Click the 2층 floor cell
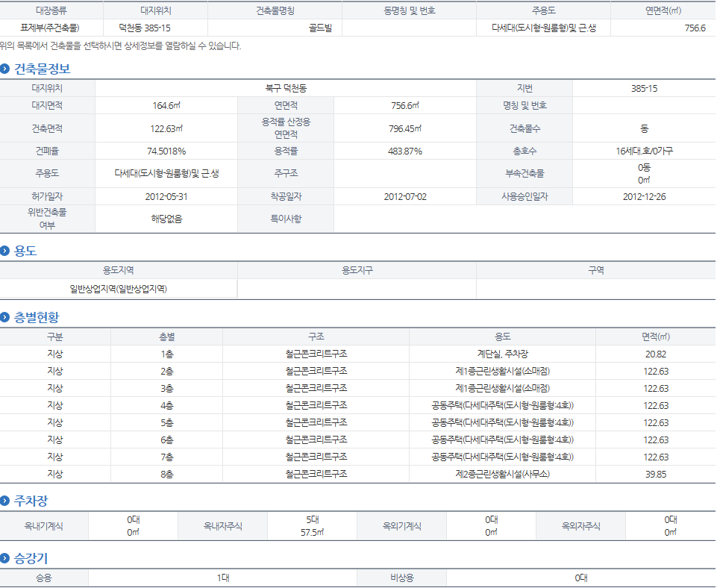 pyautogui.click(x=167, y=372)
